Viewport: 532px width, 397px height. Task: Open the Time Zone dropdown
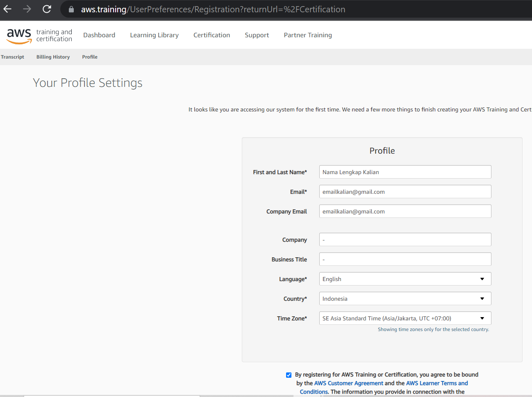(405, 318)
